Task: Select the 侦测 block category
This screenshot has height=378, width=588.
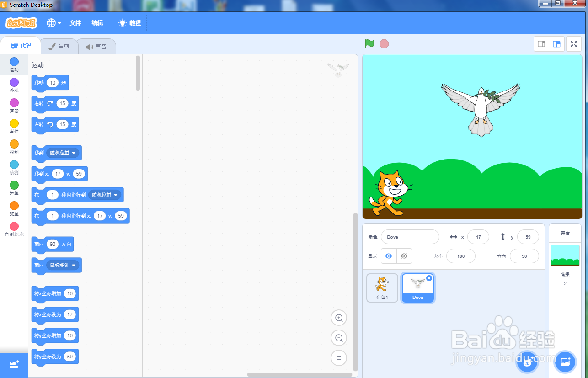Action: [14, 168]
